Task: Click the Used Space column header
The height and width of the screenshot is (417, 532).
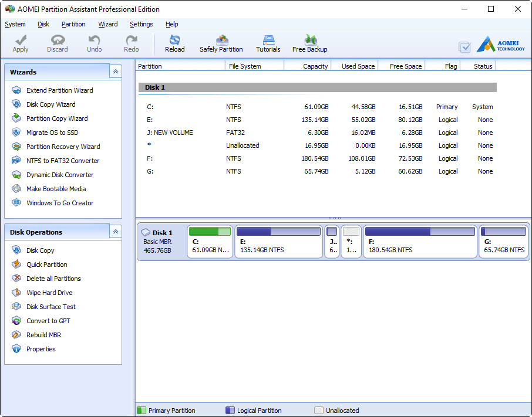Action: pyautogui.click(x=355, y=66)
